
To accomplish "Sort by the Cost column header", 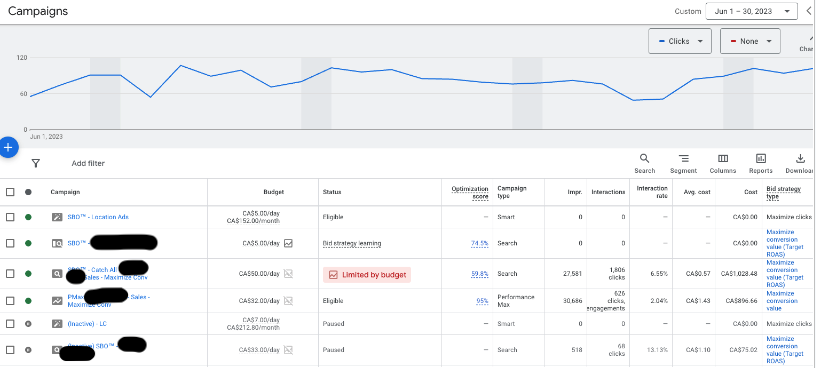I will click(753, 192).
